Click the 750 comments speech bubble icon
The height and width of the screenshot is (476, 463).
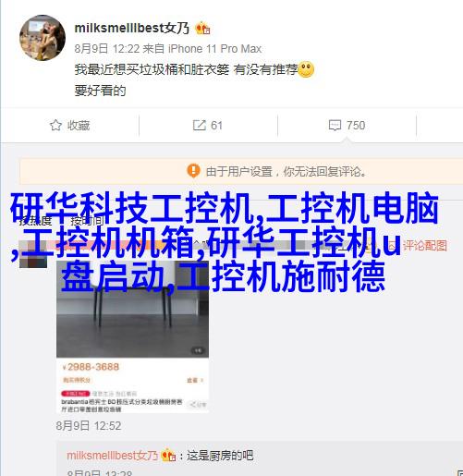pos(335,126)
